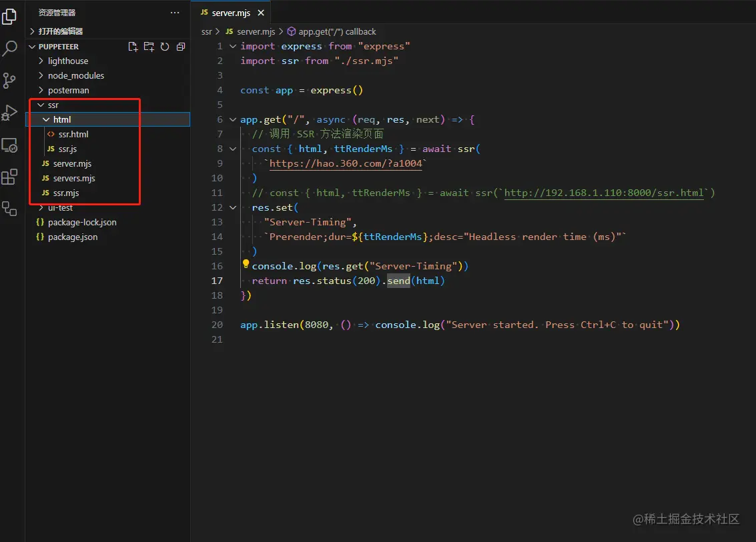Close the server.mjs editor tab
756x542 pixels.
[261, 13]
